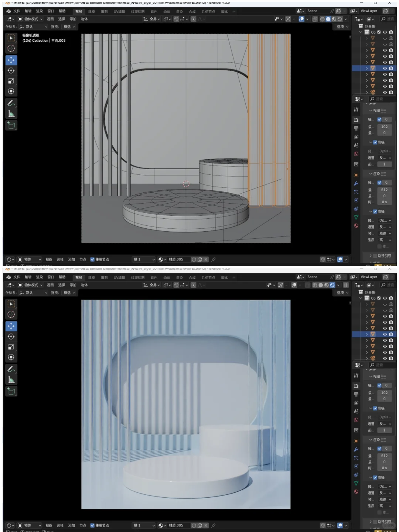Enable 路径引导 checkbox in top window

[x=375, y=256]
